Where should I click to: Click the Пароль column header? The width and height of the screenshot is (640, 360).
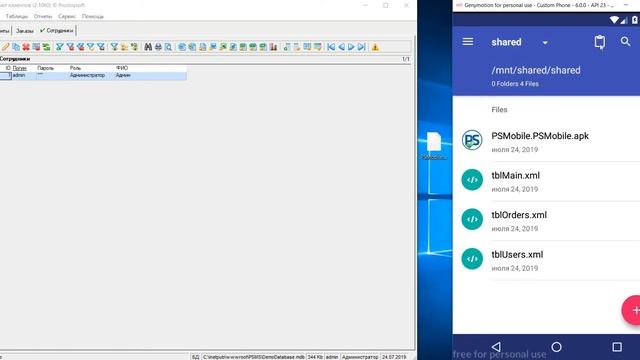(x=45, y=68)
